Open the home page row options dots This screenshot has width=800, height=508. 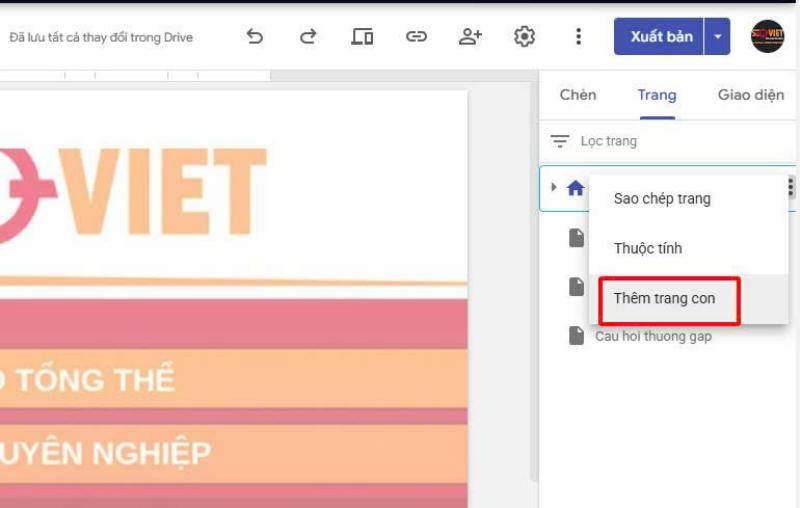(790, 187)
